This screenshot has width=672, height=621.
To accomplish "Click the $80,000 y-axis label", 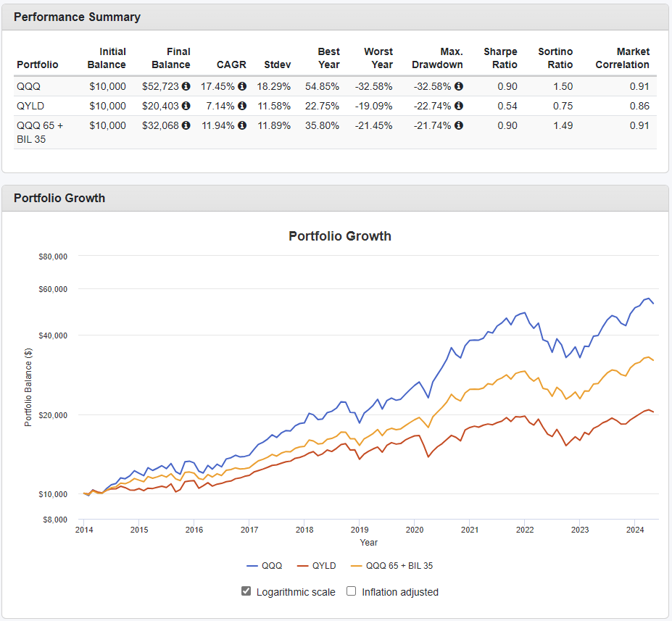I will 53,257.
